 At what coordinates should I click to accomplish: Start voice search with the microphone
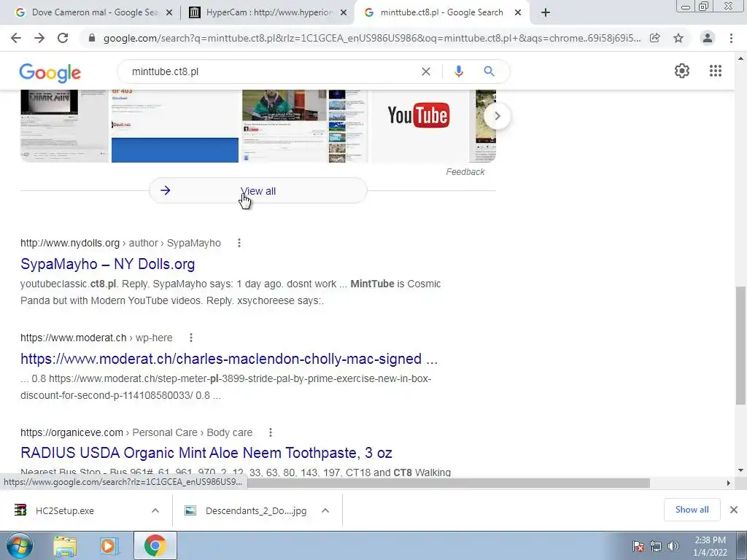(x=458, y=71)
